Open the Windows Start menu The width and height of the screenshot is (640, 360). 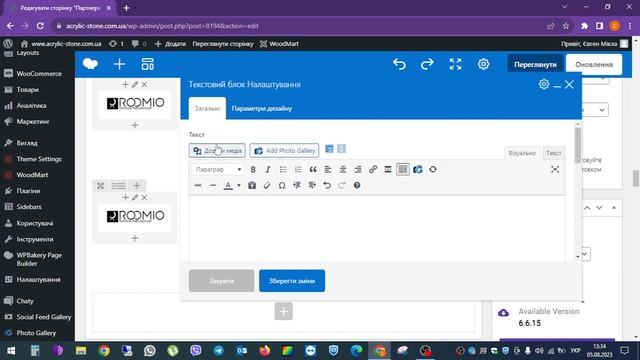coord(11,351)
